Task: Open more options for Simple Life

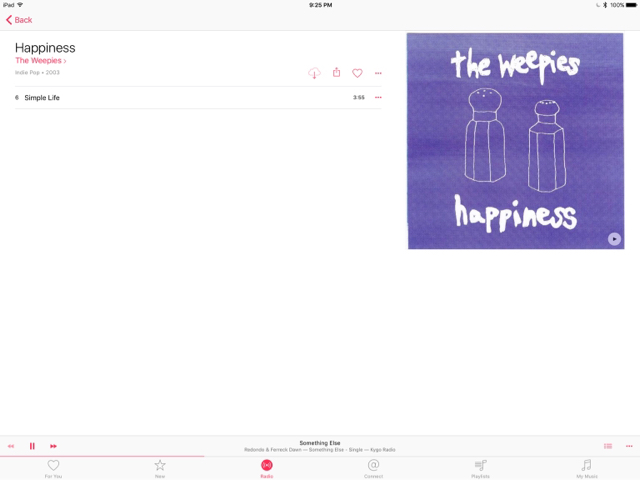Action: point(378,97)
